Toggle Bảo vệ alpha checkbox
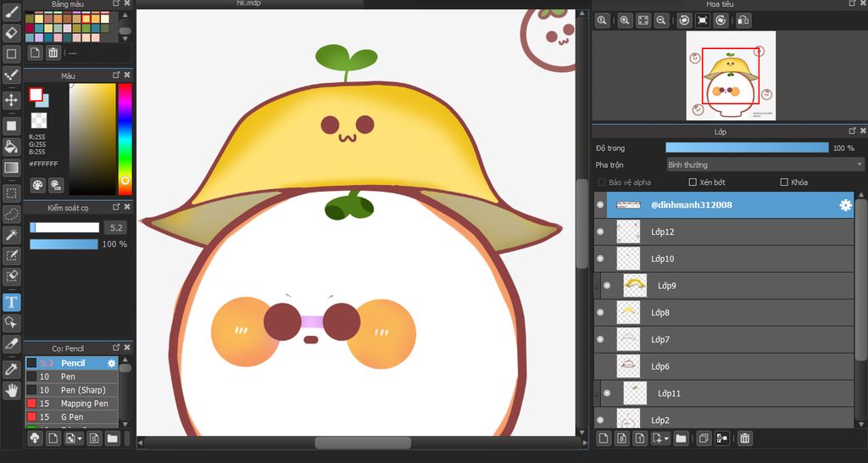This screenshot has width=868, height=463. (602, 182)
